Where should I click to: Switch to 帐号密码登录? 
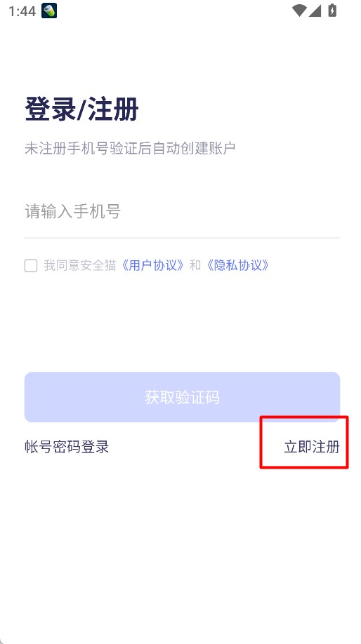67,446
